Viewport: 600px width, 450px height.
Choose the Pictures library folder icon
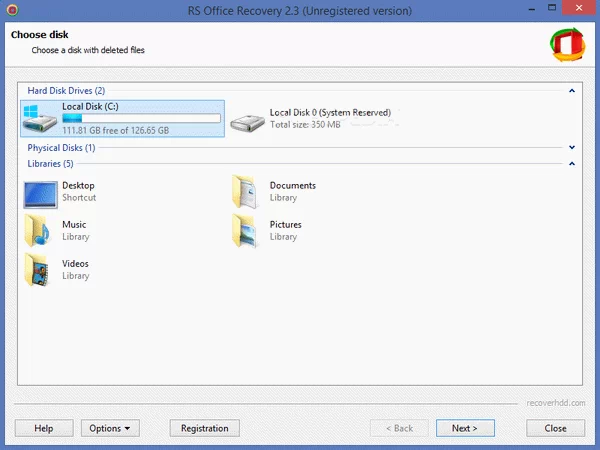click(x=245, y=231)
